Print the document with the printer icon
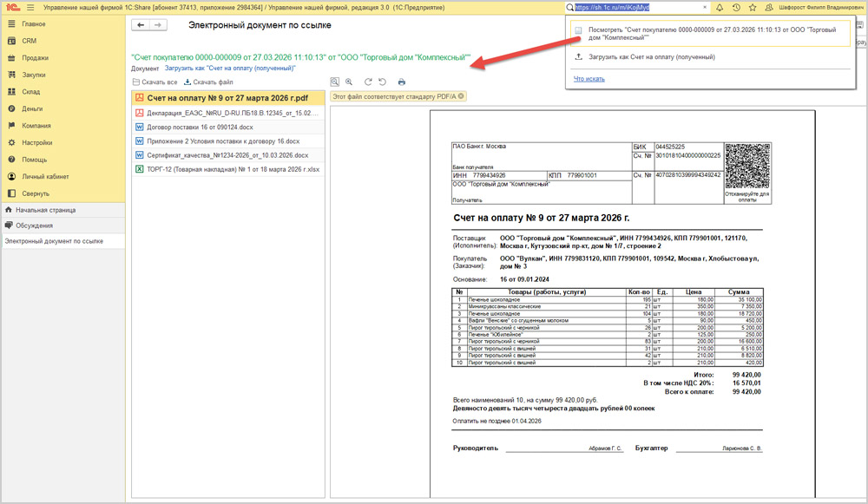Screen dimensions: 868x504 (x=402, y=82)
